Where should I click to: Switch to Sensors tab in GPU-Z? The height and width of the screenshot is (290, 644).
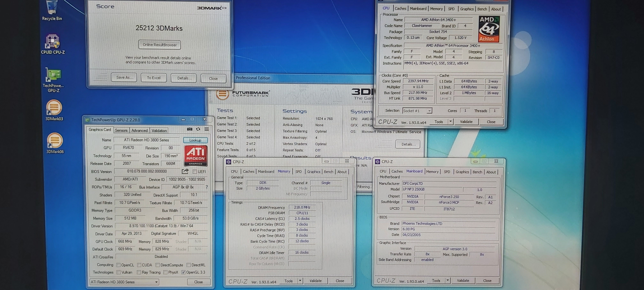click(121, 130)
